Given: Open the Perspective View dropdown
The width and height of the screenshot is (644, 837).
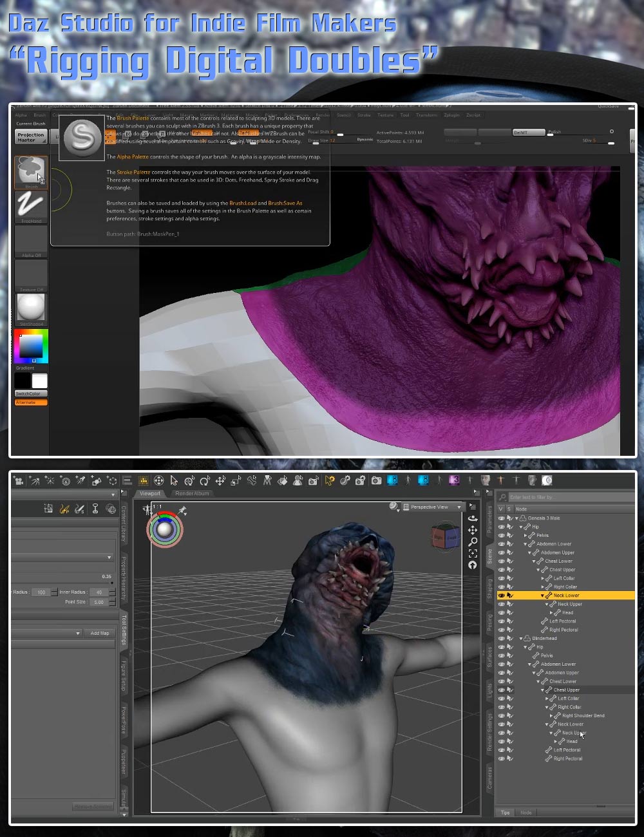Looking at the screenshot, I should (431, 507).
